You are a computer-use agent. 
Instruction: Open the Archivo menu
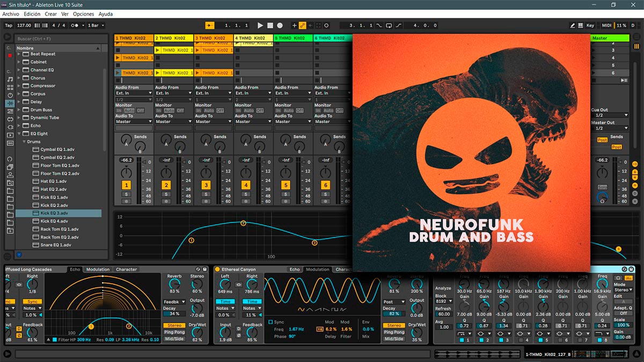(x=11, y=14)
